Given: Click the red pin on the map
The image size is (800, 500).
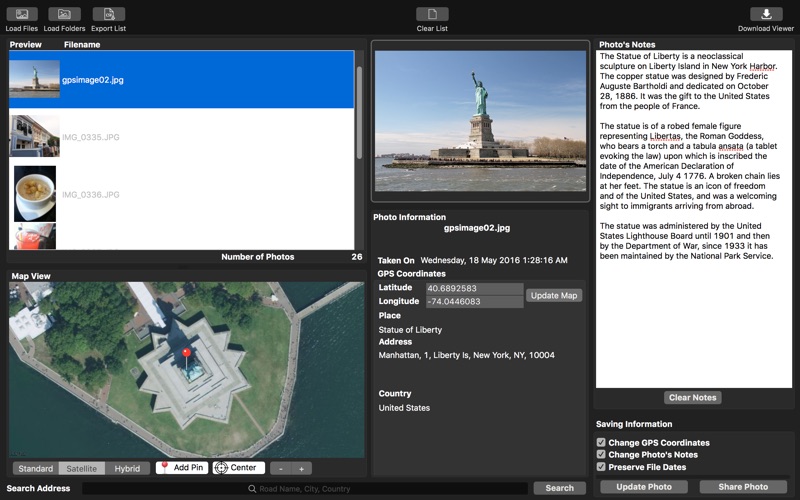Looking at the screenshot, I should click(187, 353).
